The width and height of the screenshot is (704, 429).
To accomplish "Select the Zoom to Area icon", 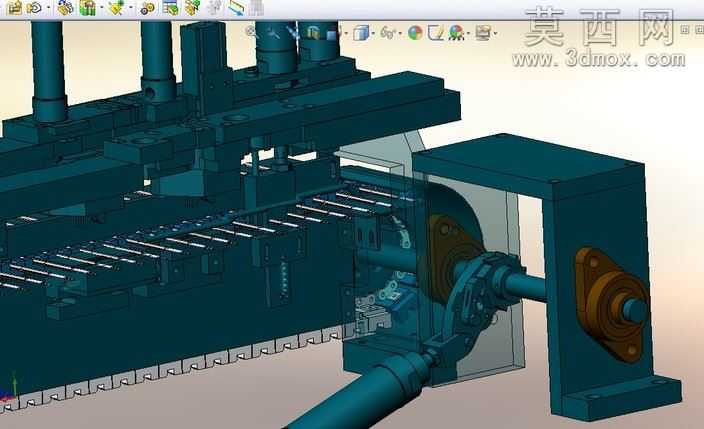I will point(273,33).
